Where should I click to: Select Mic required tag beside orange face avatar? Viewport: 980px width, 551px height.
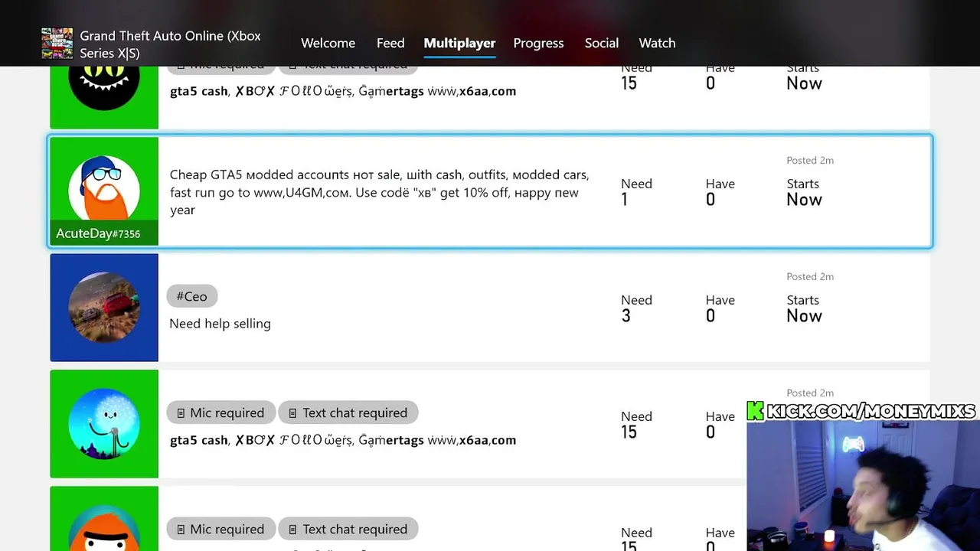coord(220,529)
